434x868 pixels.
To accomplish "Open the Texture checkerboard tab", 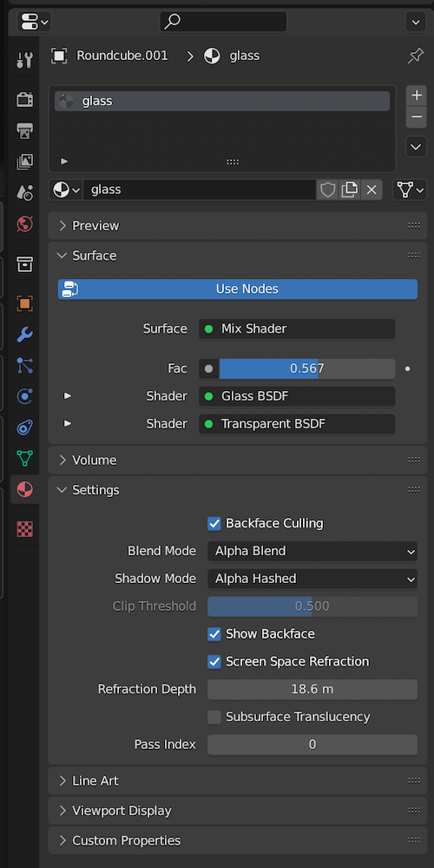I will click(24, 529).
